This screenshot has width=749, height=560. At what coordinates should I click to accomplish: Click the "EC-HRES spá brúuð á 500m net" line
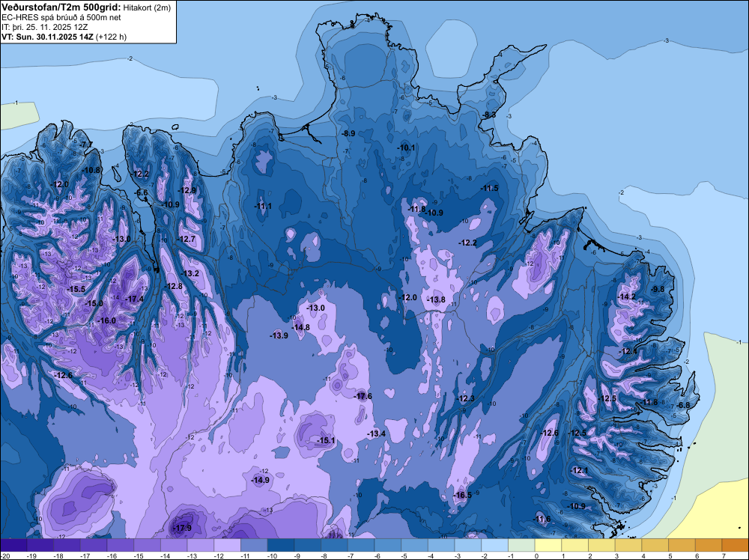coord(61,18)
